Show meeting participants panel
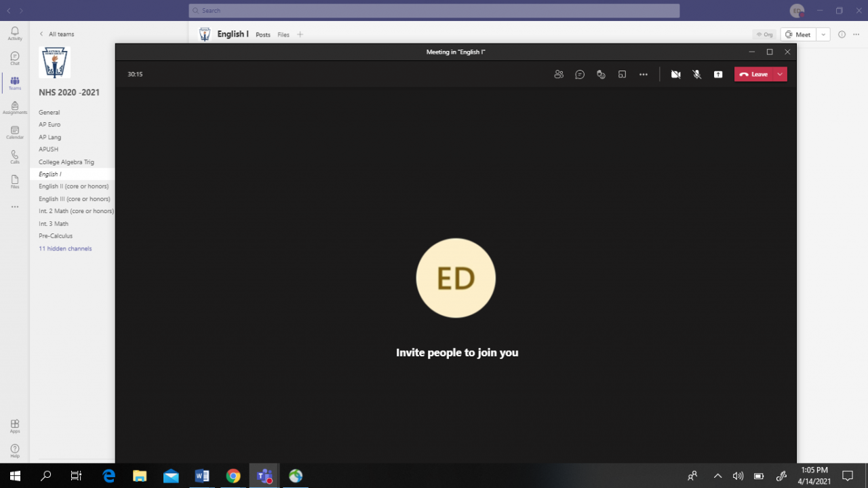Viewport: 868px width, 488px height. click(x=559, y=75)
